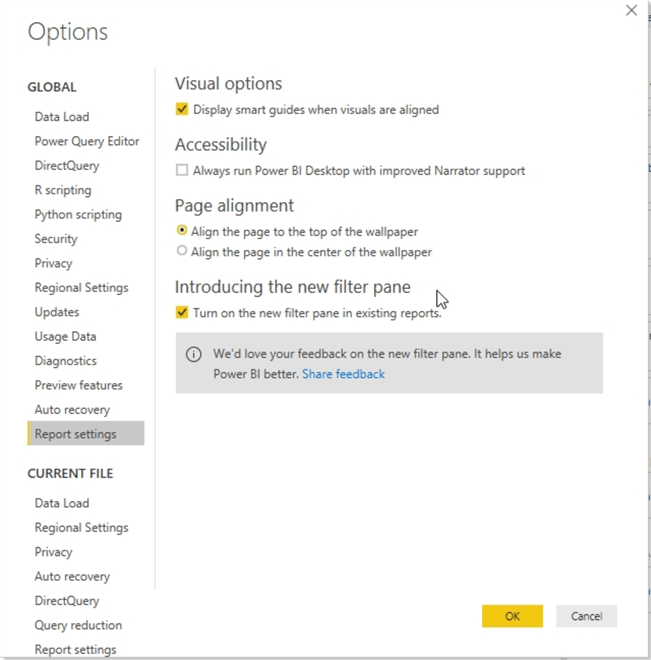Image resolution: width=651 pixels, height=660 pixels.
Task: Open Global Privacy settings
Action: (53, 263)
